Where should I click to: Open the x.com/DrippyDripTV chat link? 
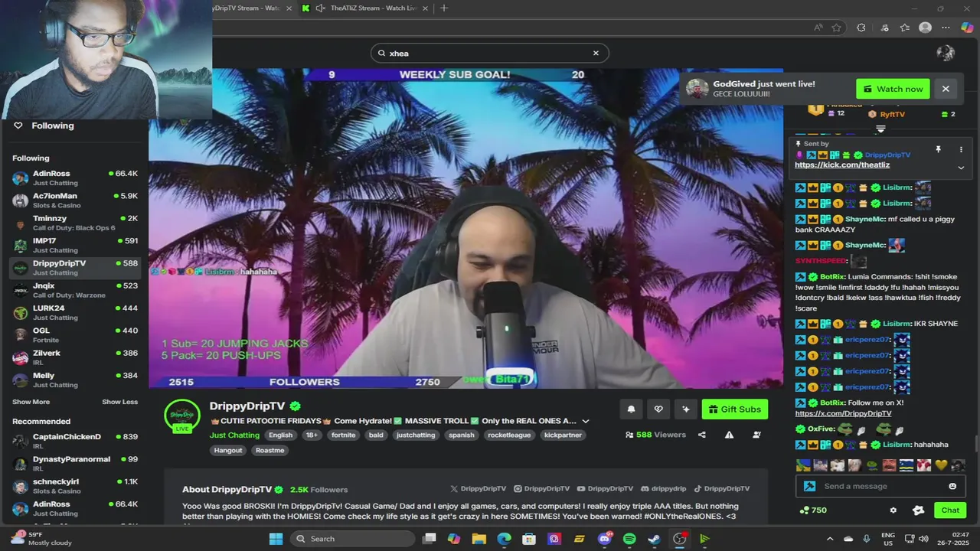pos(843,413)
